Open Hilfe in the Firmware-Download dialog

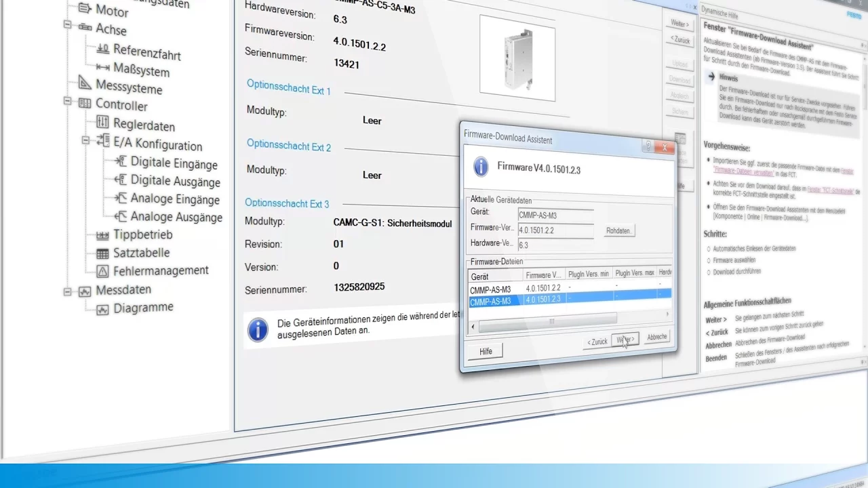[x=486, y=351]
